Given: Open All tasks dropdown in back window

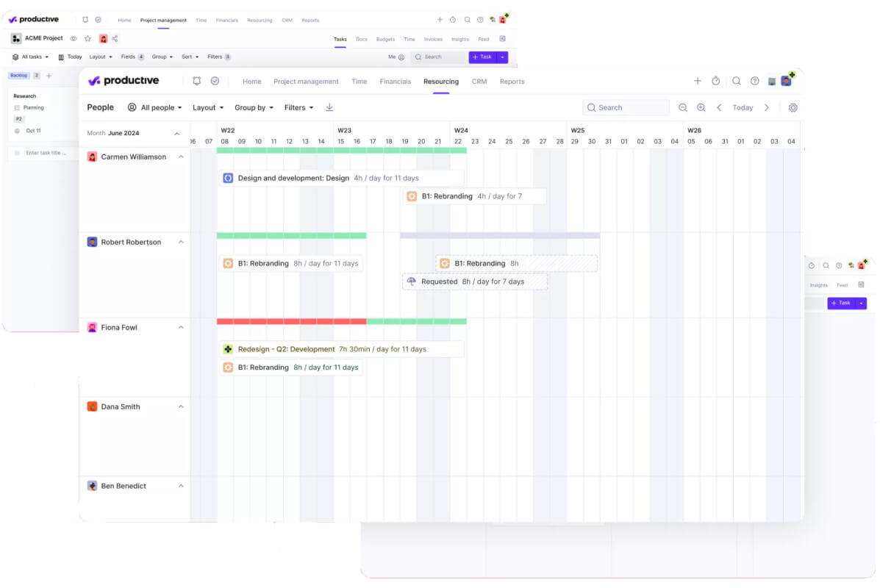Looking at the screenshot, I should click(x=30, y=57).
